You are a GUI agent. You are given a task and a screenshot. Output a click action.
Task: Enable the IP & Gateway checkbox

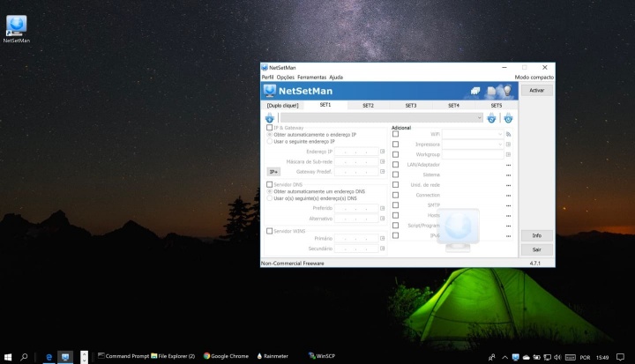click(270, 128)
